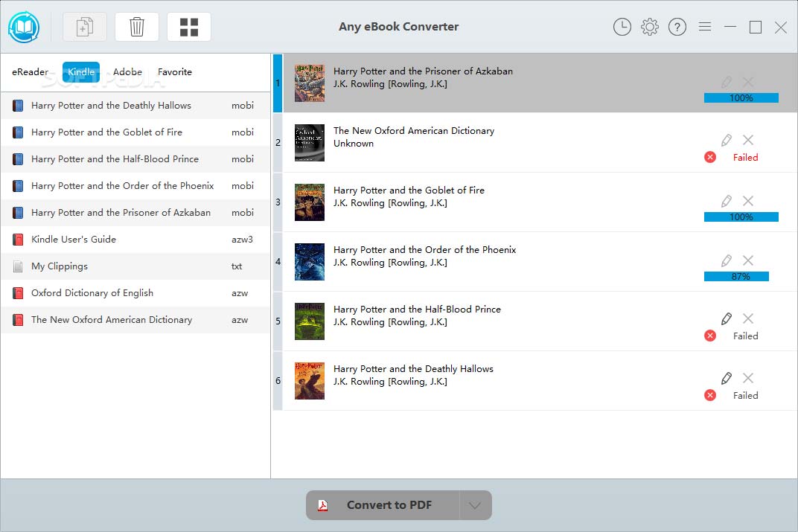Click the azw3 format label

[242, 240]
